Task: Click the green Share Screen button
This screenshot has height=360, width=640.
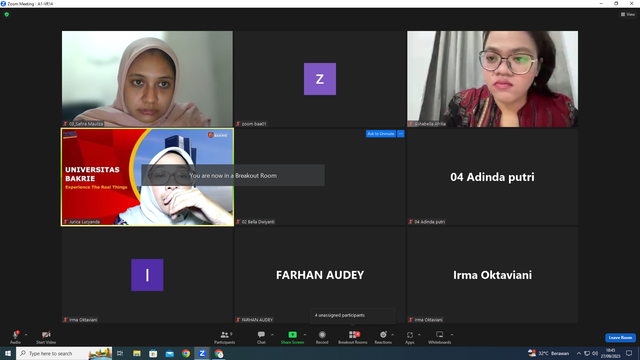Action: (x=292, y=337)
